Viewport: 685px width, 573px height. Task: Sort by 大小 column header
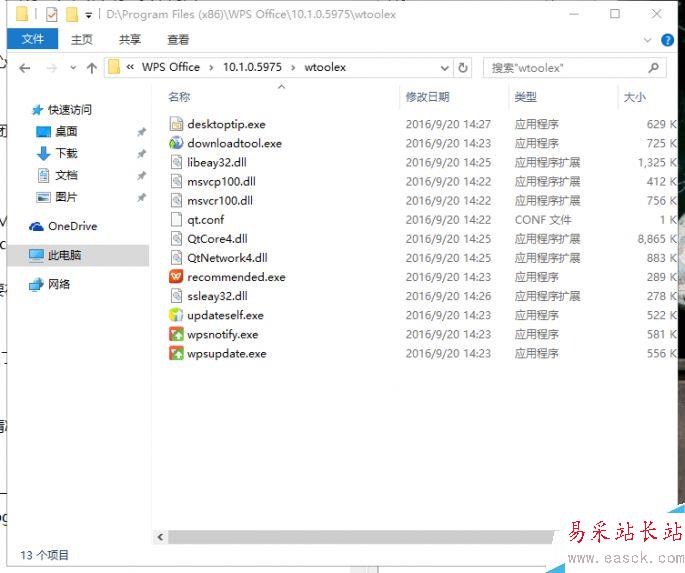pos(634,97)
